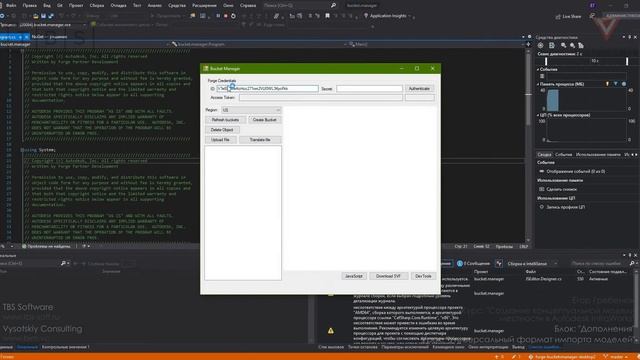Focus the Secret input field
640x360 pixels.
(369, 89)
